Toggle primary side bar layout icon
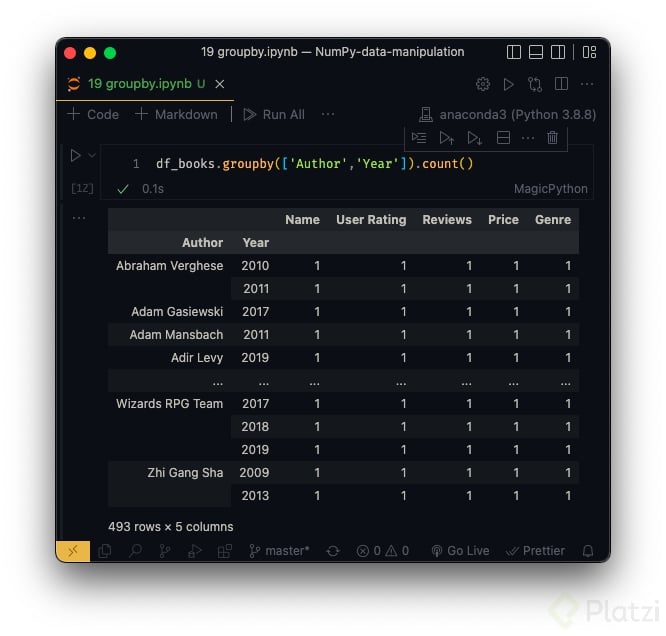 pos(514,52)
